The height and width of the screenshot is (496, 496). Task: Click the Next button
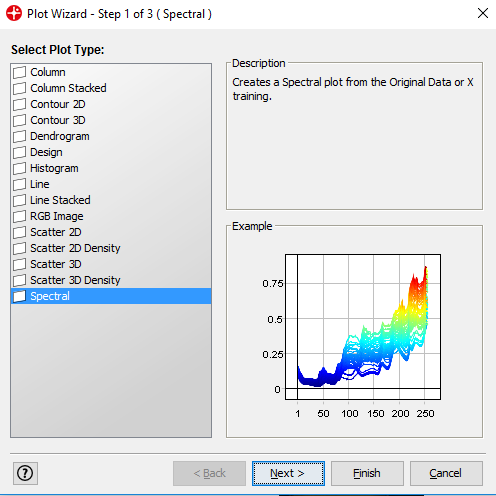[x=288, y=473]
